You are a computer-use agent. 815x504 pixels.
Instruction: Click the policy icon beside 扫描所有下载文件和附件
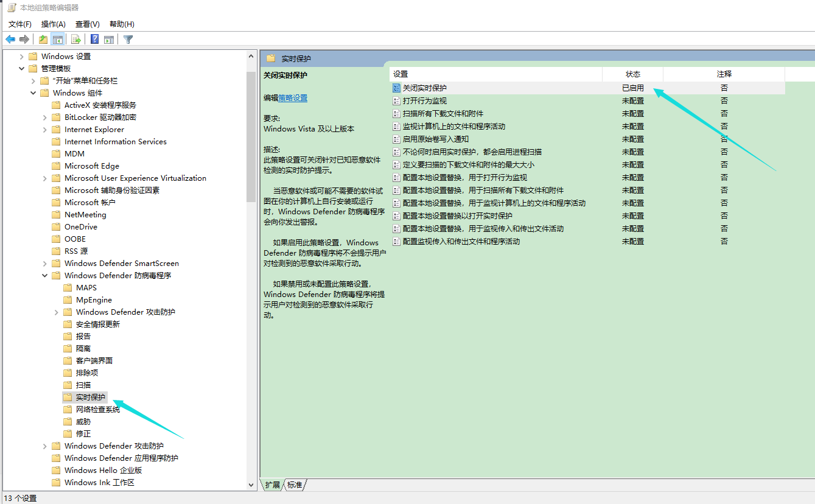[x=397, y=114]
